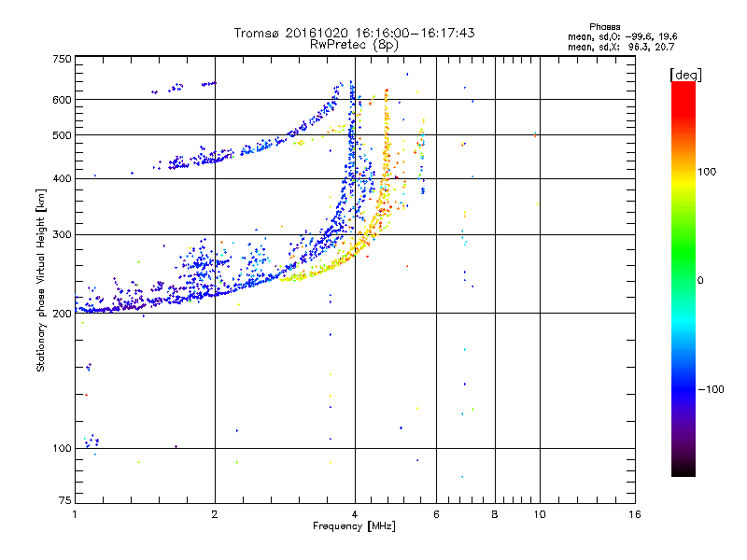
Task: Click the y-axis label '600'
Action: [x=62, y=100]
